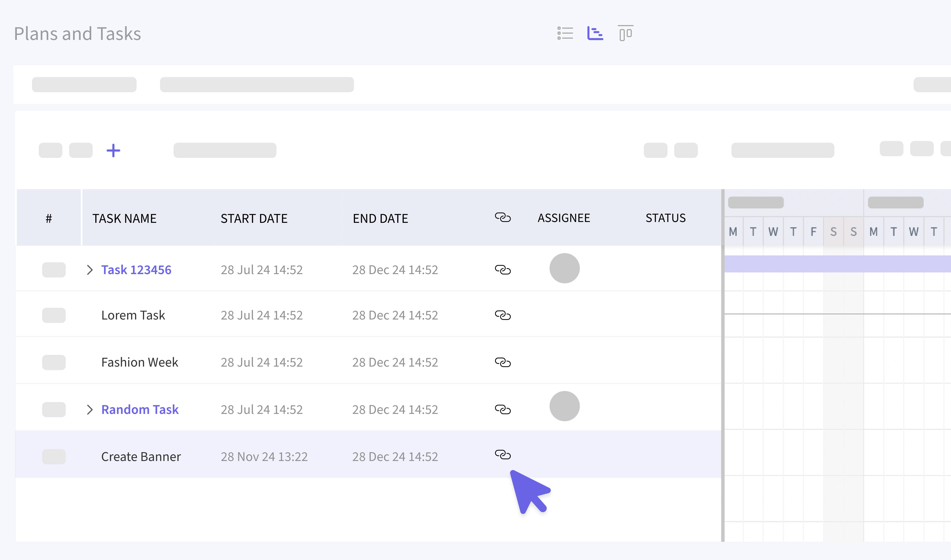The width and height of the screenshot is (951, 560).
Task: Expand the Random Task row chevron
Action: pyautogui.click(x=89, y=409)
